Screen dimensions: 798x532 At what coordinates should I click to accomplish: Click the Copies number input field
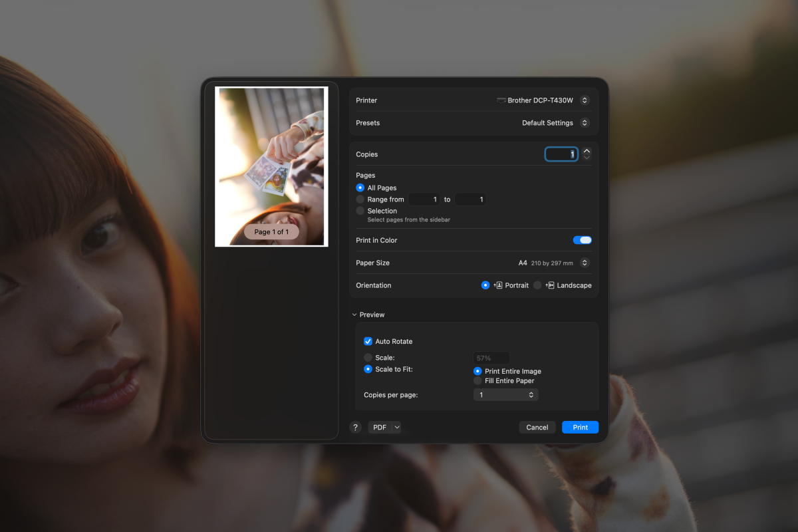[561, 154]
